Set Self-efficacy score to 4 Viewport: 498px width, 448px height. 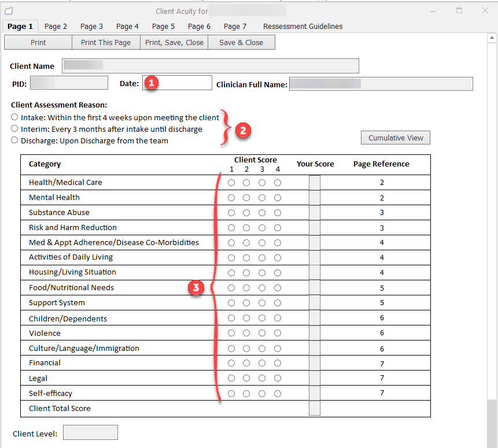click(x=277, y=393)
